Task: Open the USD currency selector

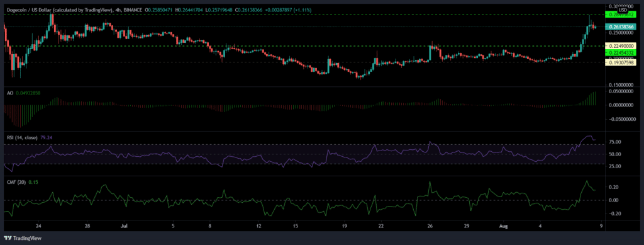Action: [x=623, y=9]
